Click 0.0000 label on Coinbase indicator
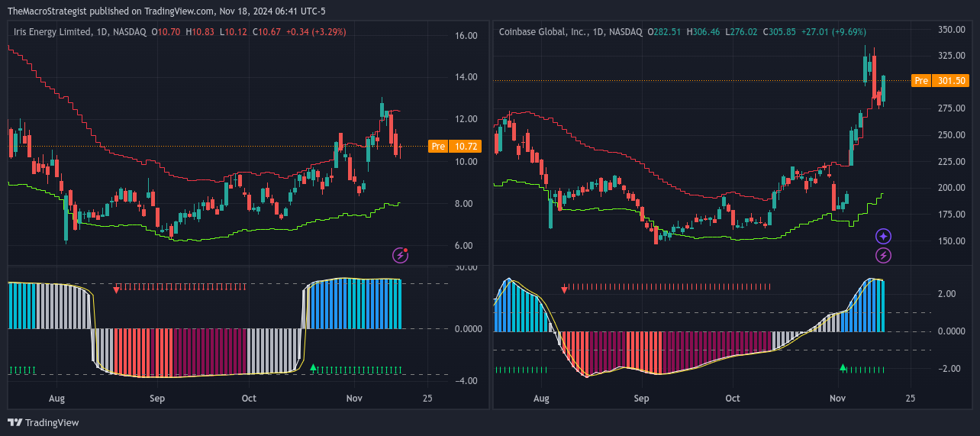Screen dimensions: 980x436 951,331
